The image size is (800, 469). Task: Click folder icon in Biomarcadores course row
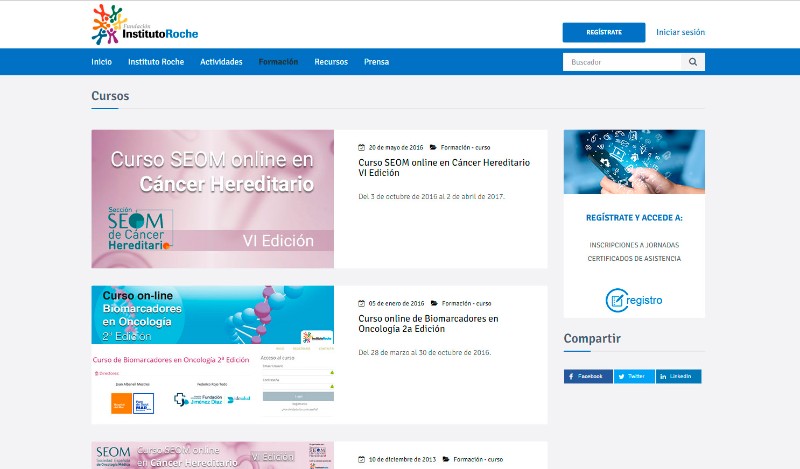click(x=434, y=303)
